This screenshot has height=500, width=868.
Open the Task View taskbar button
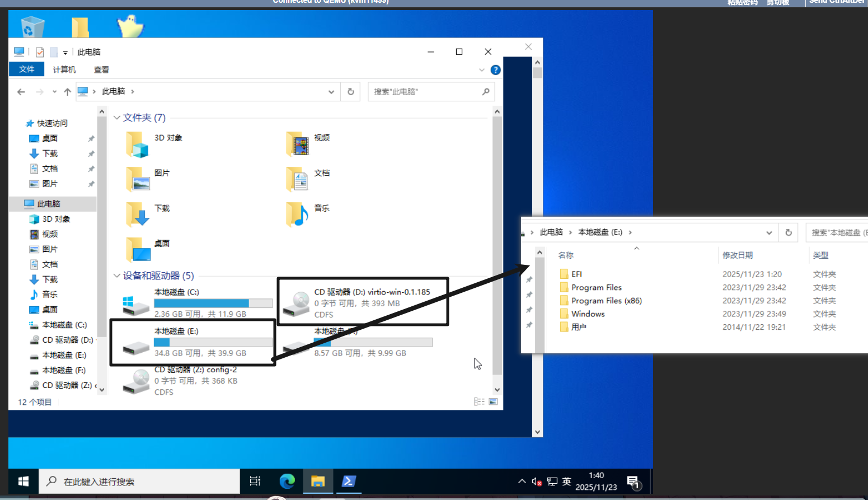coord(255,481)
